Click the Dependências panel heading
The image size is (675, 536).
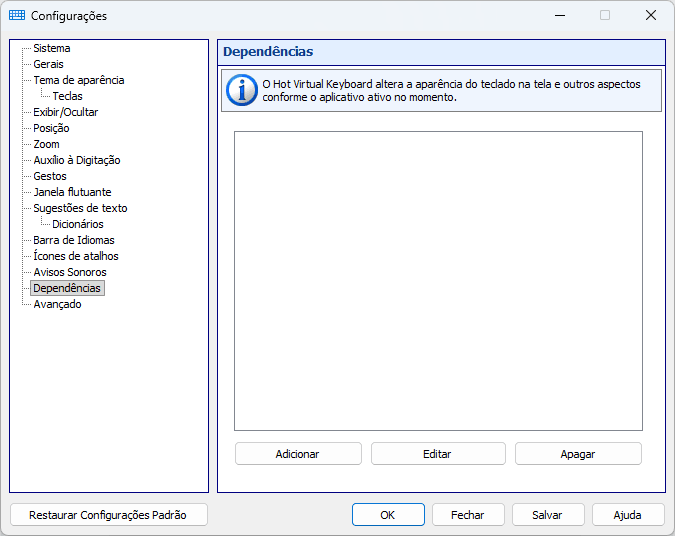(x=268, y=52)
